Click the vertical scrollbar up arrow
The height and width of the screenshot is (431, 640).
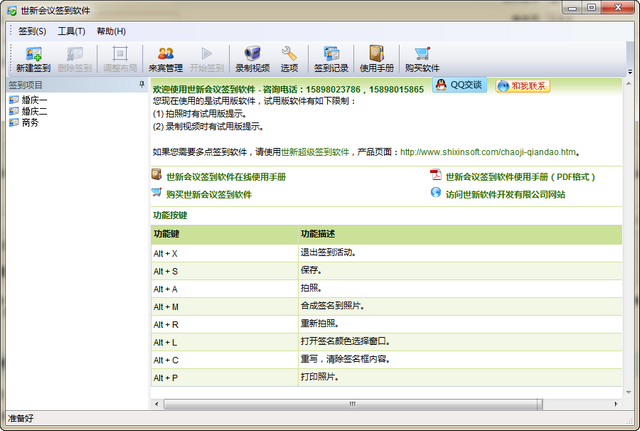coord(629,84)
